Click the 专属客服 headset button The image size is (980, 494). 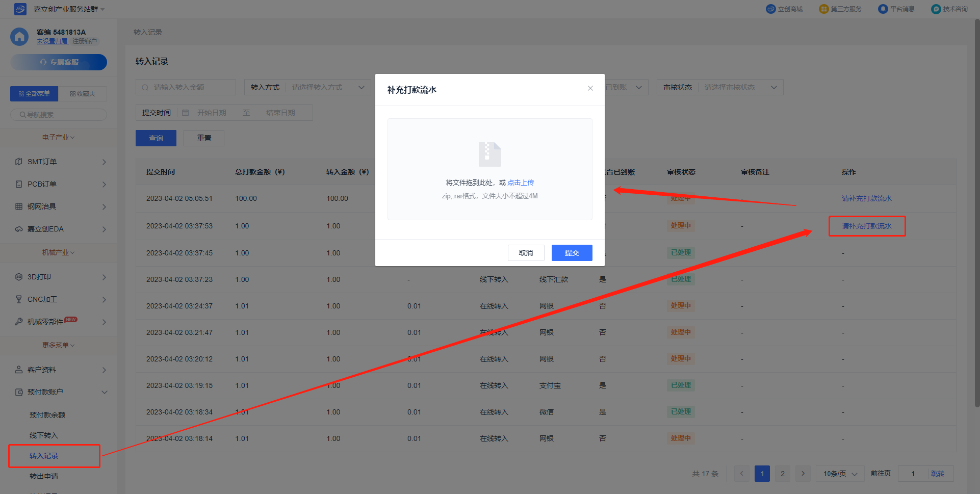coord(59,62)
